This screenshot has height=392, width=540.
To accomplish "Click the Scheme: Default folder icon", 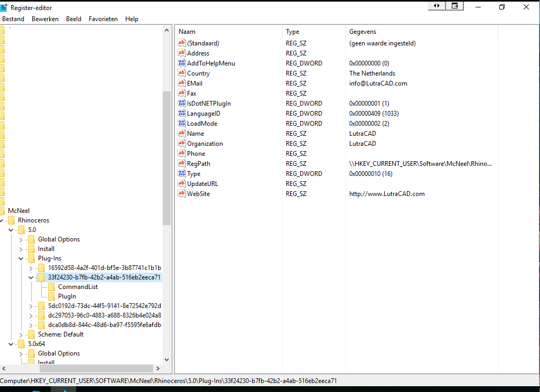I will pyautogui.click(x=31, y=334).
